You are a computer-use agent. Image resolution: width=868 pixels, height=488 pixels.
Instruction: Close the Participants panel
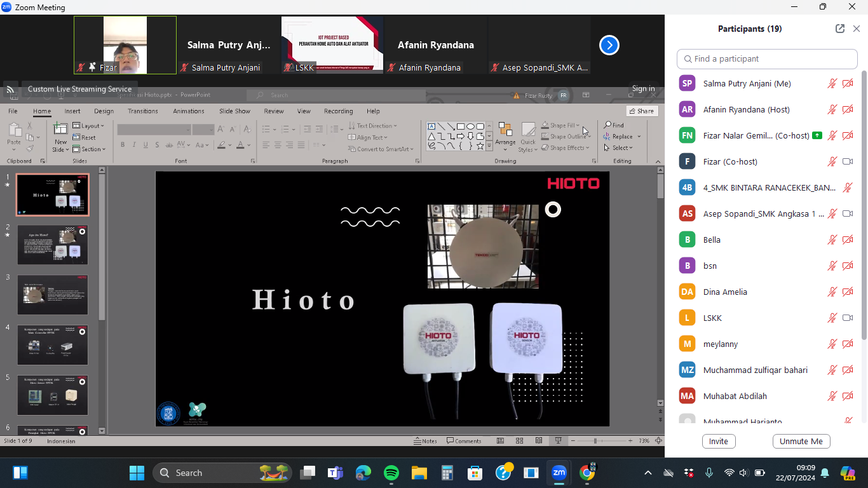[857, 29]
